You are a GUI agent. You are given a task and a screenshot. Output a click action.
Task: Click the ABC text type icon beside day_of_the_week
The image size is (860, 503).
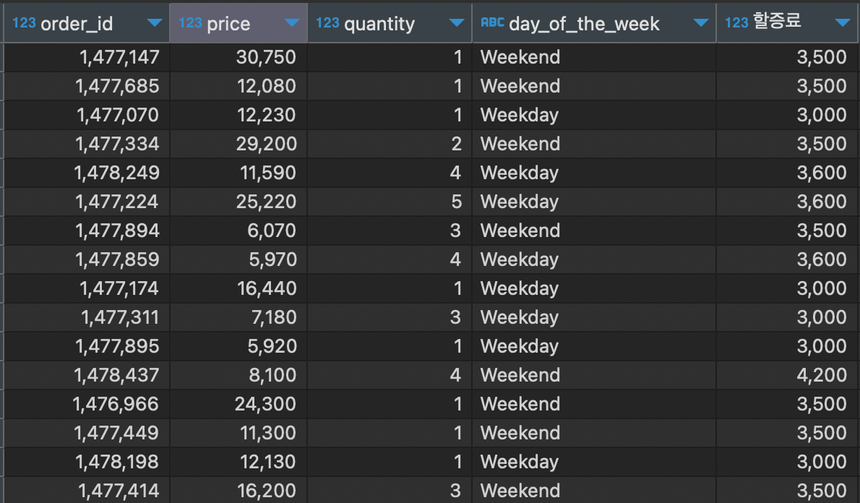pyautogui.click(x=492, y=22)
